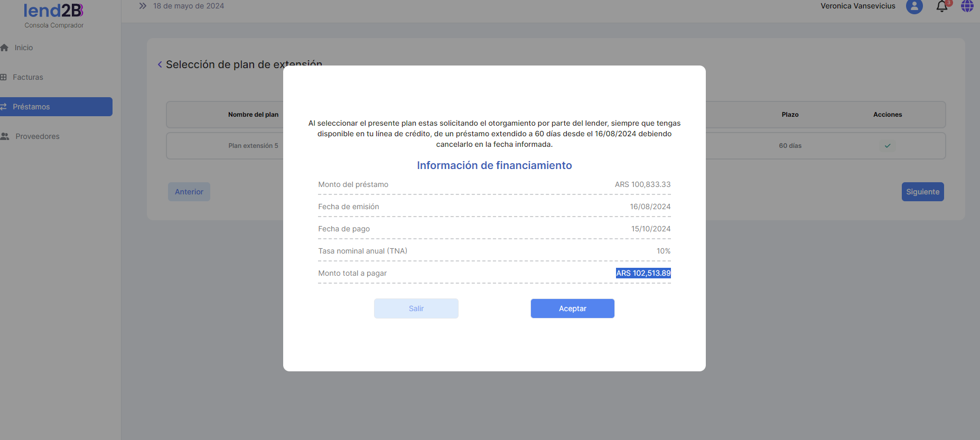Open the notifications bell icon

(x=941, y=6)
